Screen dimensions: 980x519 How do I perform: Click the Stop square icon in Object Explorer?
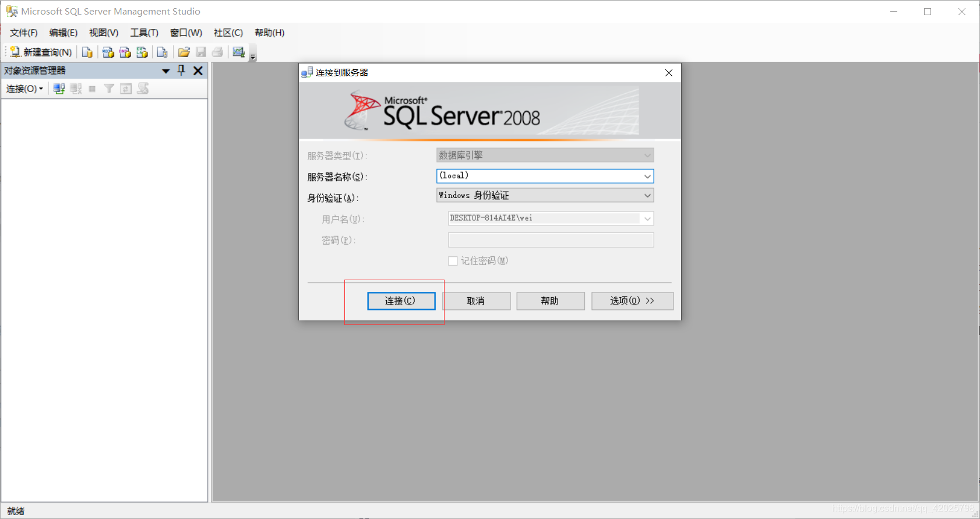92,89
